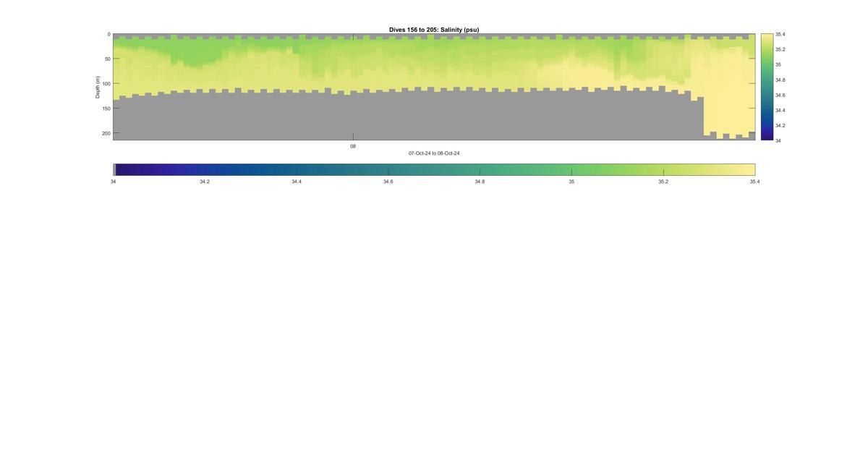
Task: Click the '34.8' label on vertical colorbar
Action: pyautogui.click(x=780, y=80)
